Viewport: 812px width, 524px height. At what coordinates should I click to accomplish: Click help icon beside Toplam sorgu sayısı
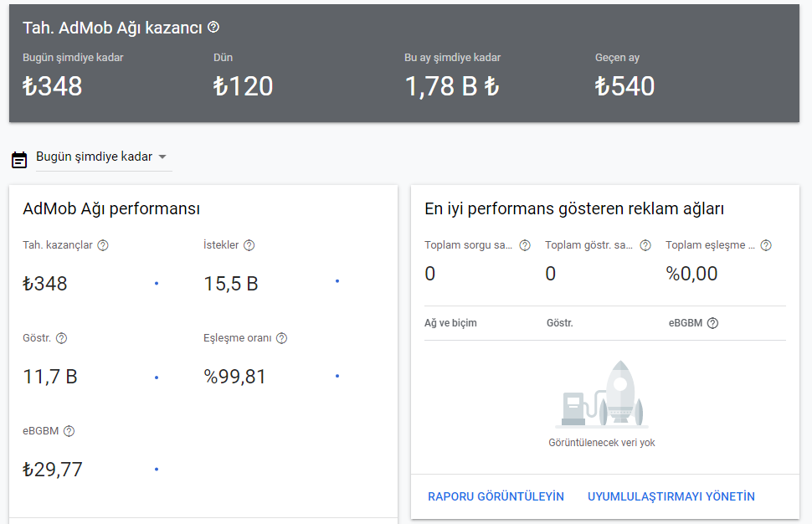525,245
